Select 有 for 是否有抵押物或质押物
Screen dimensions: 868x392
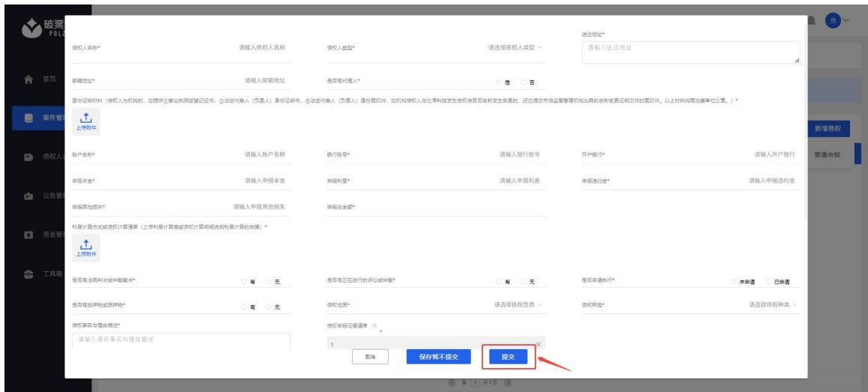click(x=244, y=307)
